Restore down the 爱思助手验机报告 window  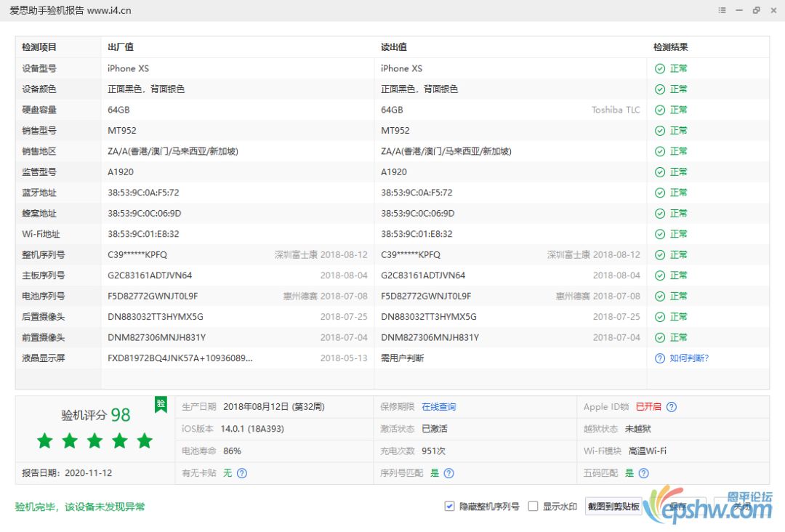click(x=757, y=10)
